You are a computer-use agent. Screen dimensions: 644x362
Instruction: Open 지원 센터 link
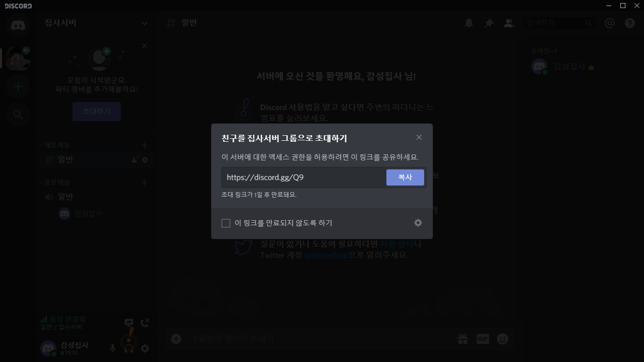tap(396, 244)
